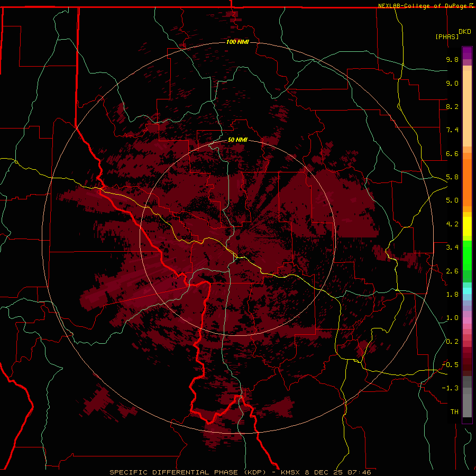Click the 5.8 scale value

point(452,177)
